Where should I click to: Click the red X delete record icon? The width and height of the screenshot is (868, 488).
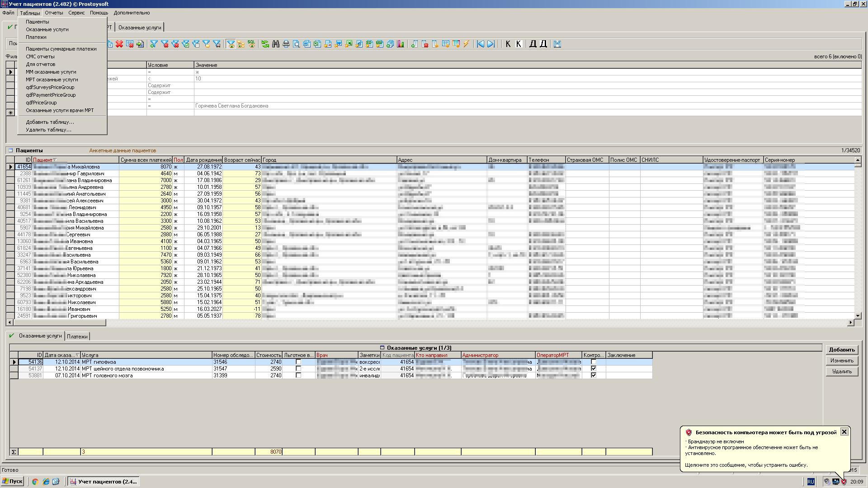[x=119, y=44]
